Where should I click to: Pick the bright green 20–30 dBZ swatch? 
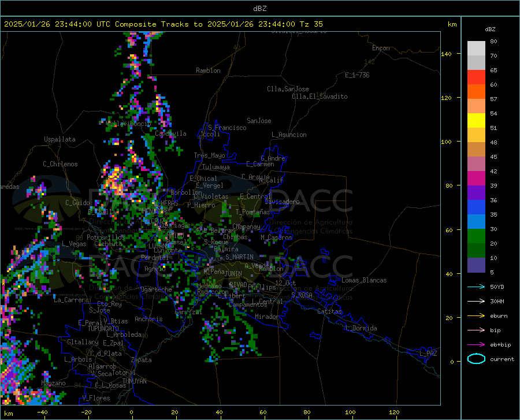point(476,236)
